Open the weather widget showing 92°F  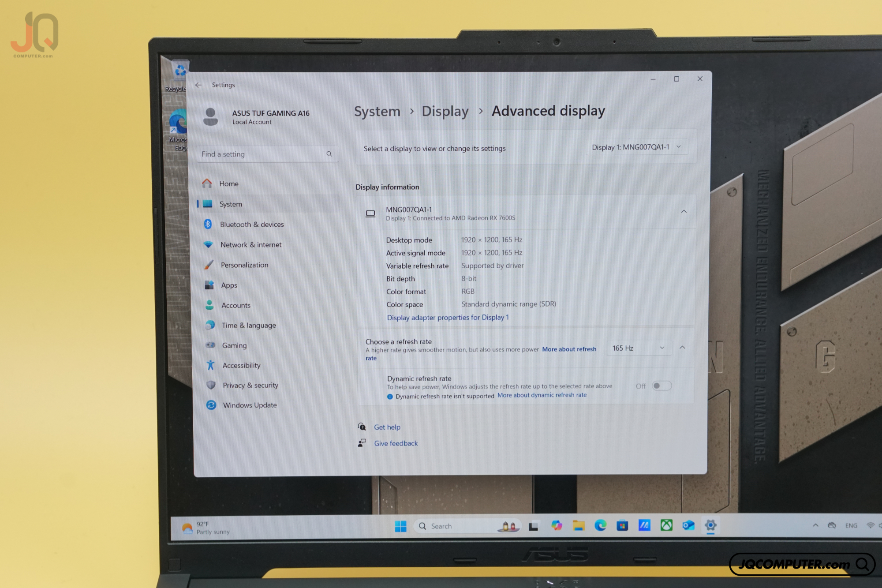(x=206, y=528)
